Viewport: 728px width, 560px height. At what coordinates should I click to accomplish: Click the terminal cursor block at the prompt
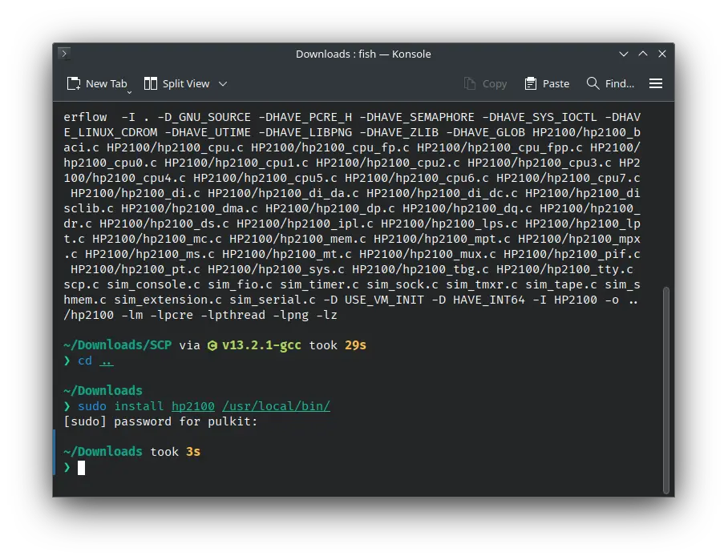coord(81,468)
